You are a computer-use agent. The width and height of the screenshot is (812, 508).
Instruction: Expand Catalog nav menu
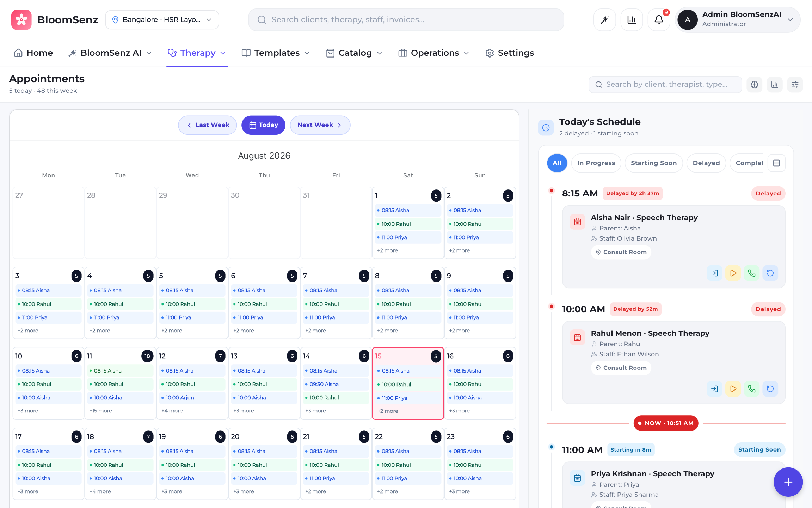(x=354, y=53)
